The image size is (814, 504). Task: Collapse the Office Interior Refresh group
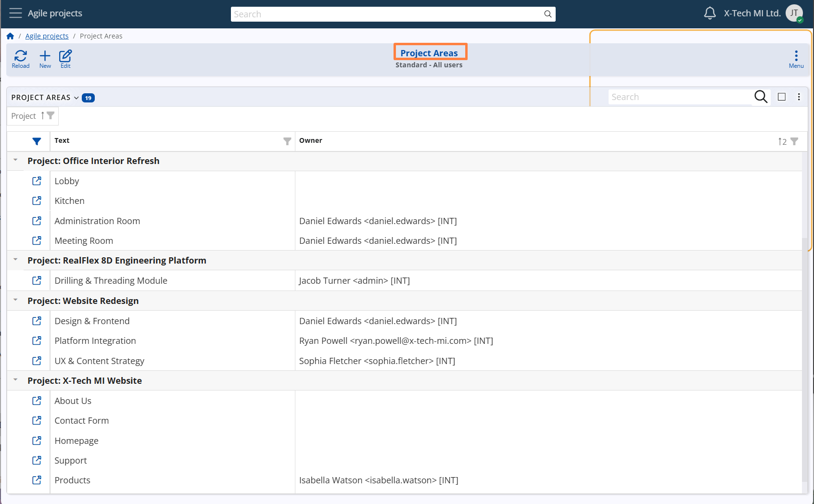pyautogui.click(x=15, y=160)
